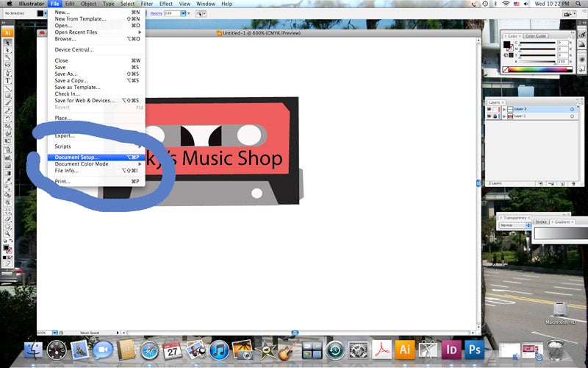Click the K percentage value field

(x=562, y=61)
